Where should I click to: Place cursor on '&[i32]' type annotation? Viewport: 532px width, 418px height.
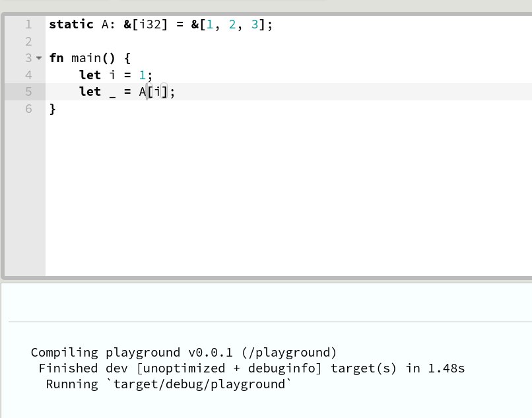tap(146, 24)
